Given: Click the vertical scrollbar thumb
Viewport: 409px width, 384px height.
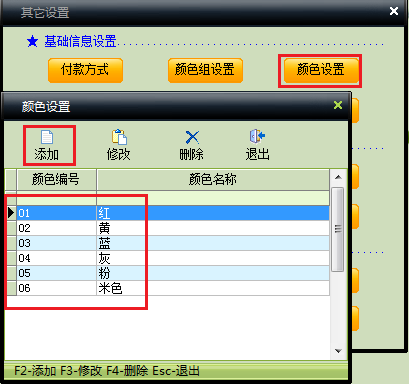Looking at the screenshot, I should coord(338,229).
